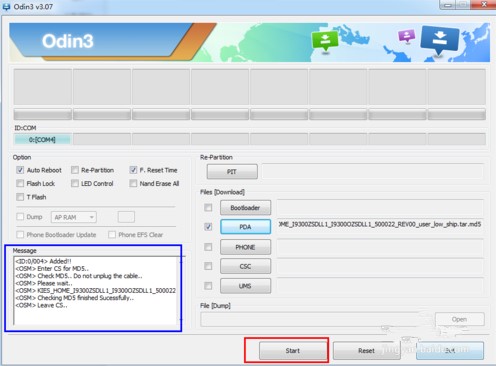496x366 pixels.
Task: Uncheck F. Reset Time option
Action: point(133,170)
